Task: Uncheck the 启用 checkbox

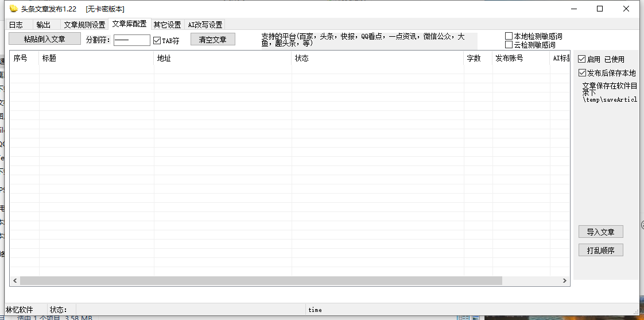Action: click(x=582, y=59)
